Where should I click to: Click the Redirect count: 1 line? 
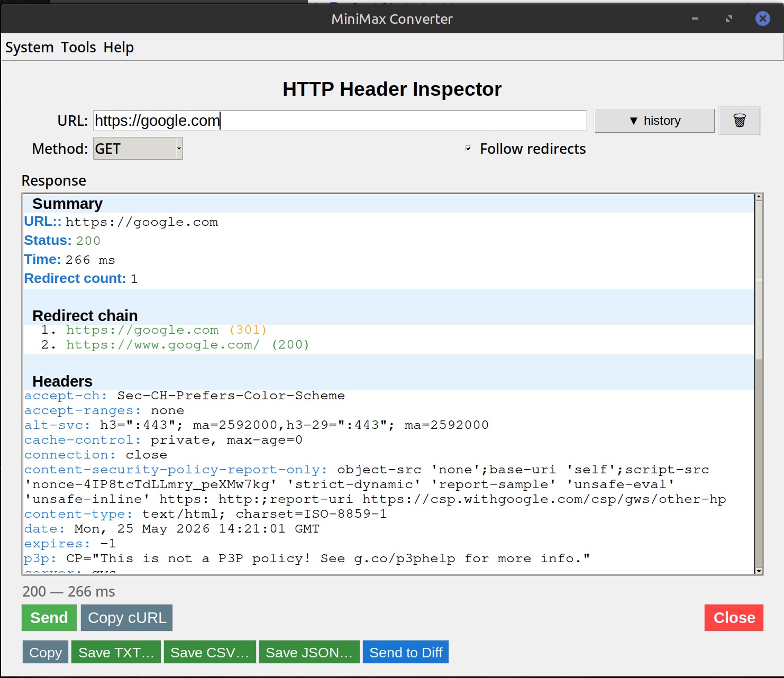pos(81,279)
